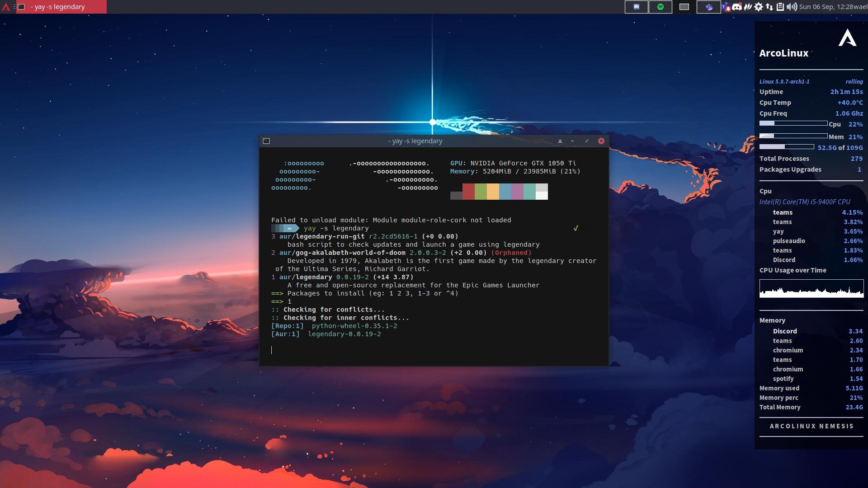This screenshot has width=868, height=488.
Task: Switch to the Teams workspace thumbnail
Action: (x=708, y=7)
